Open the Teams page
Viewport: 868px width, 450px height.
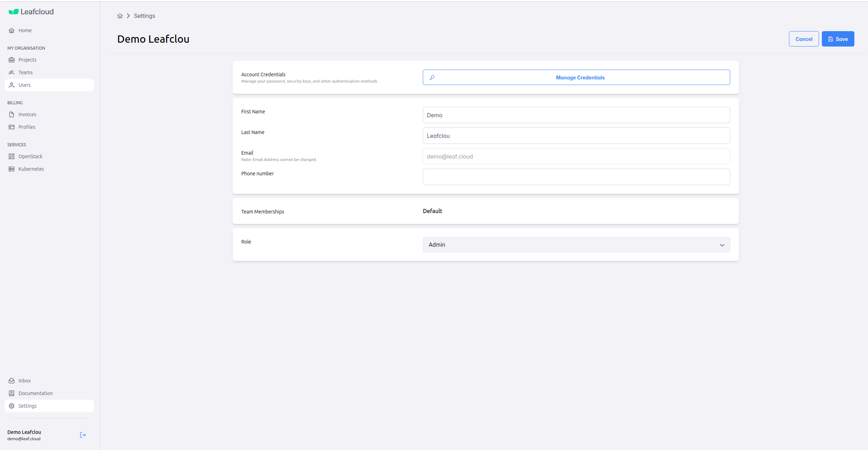coord(49,72)
